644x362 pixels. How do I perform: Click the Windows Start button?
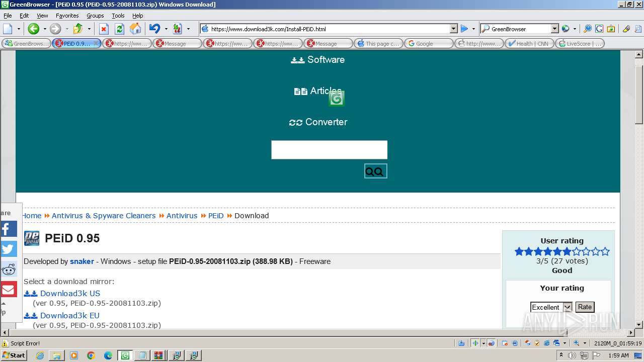click(x=14, y=355)
